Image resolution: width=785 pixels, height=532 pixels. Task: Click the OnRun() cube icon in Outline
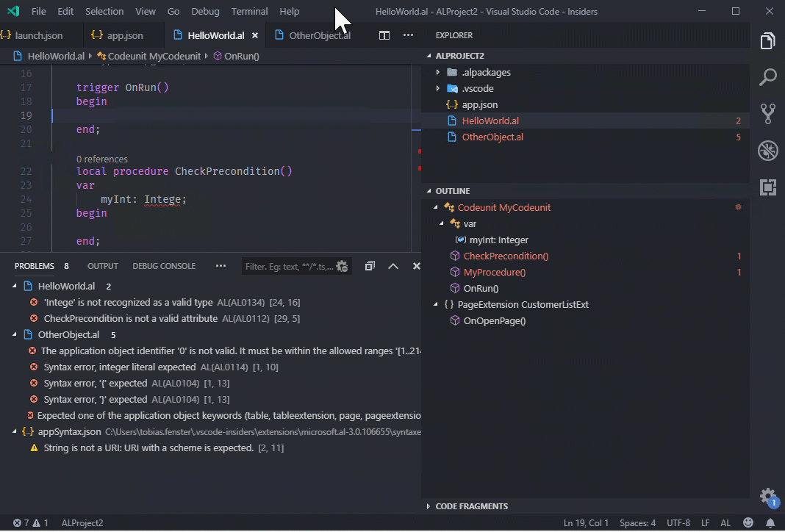pos(454,288)
